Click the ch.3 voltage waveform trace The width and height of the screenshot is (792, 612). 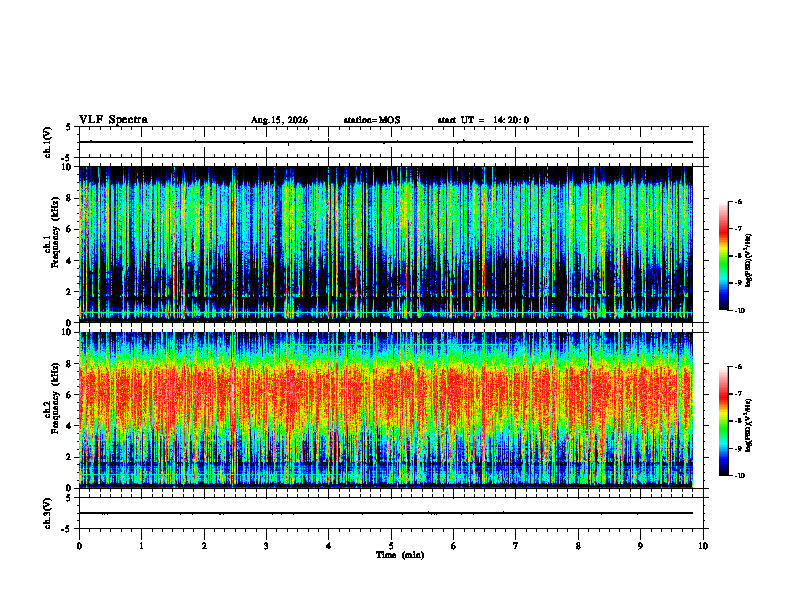[x=385, y=513]
